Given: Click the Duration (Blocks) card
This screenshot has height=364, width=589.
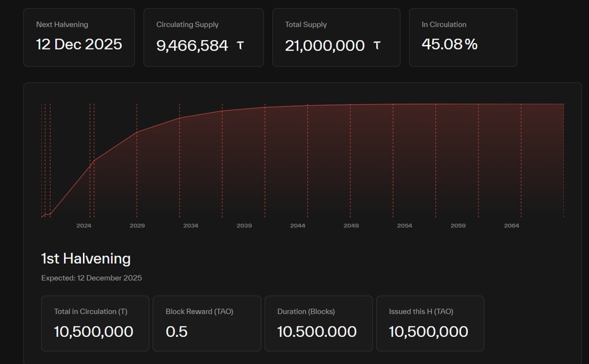Looking at the screenshot, I should coord(318,323).
